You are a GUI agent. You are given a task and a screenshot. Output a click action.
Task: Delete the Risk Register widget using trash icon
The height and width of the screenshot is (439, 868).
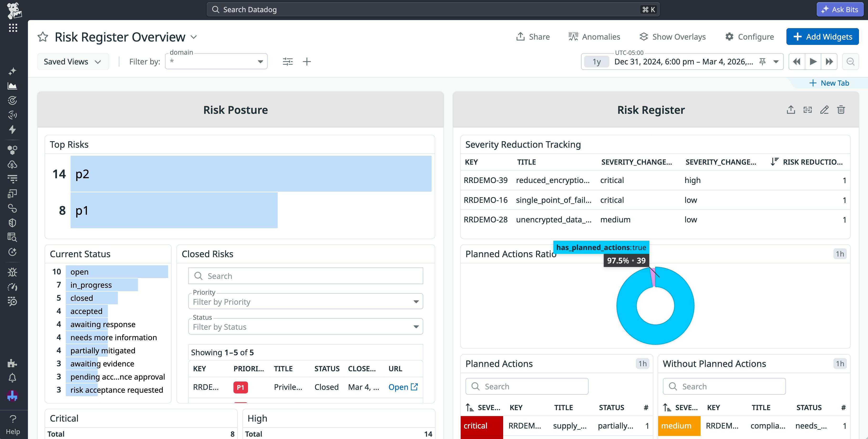pos(841,110)
